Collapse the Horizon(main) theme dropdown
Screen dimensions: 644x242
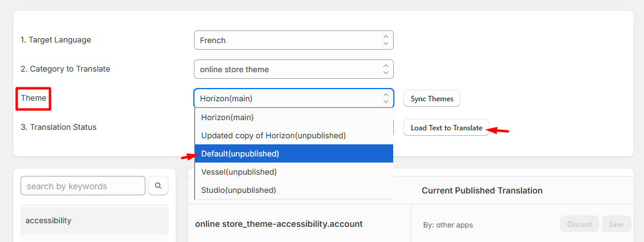294,98
